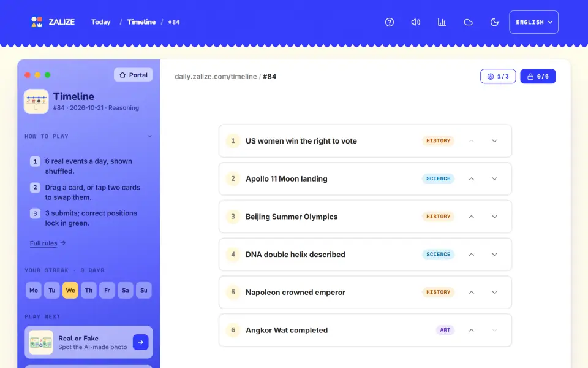Screen dimensions: 588x368
Task: Click the 1/3 attempts counter
Action: tap(498, 76)
